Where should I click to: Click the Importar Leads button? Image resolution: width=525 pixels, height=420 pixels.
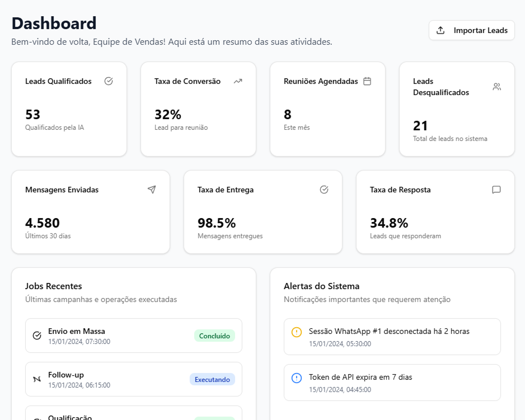pos(471,30)
